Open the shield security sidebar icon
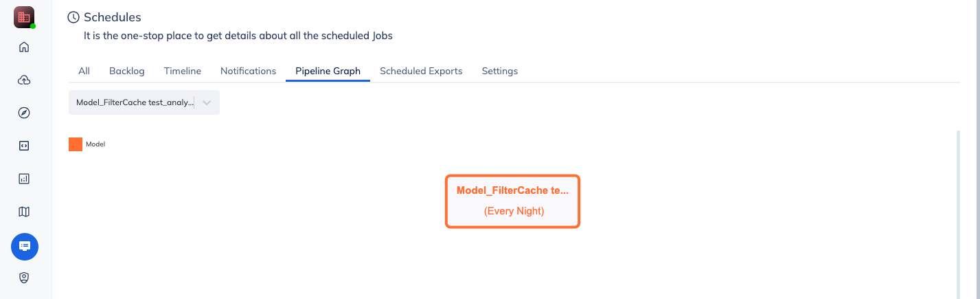 [x=24, y=278]
